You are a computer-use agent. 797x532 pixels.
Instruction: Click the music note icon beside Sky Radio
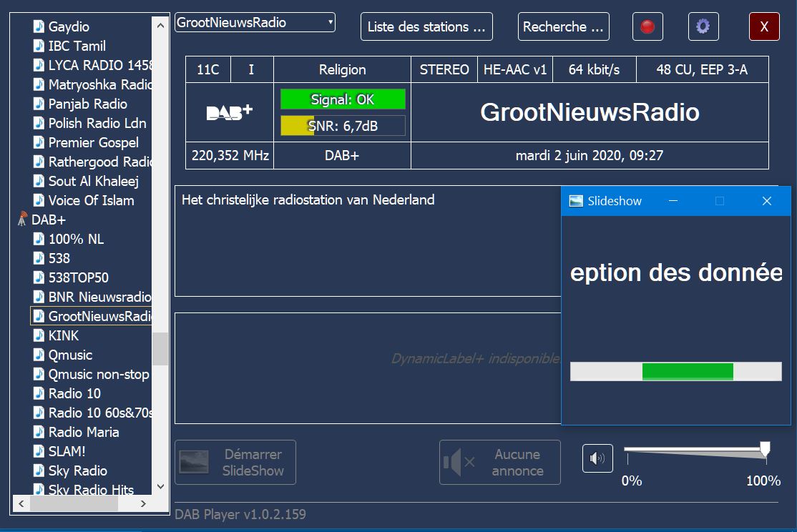[39, 471]
